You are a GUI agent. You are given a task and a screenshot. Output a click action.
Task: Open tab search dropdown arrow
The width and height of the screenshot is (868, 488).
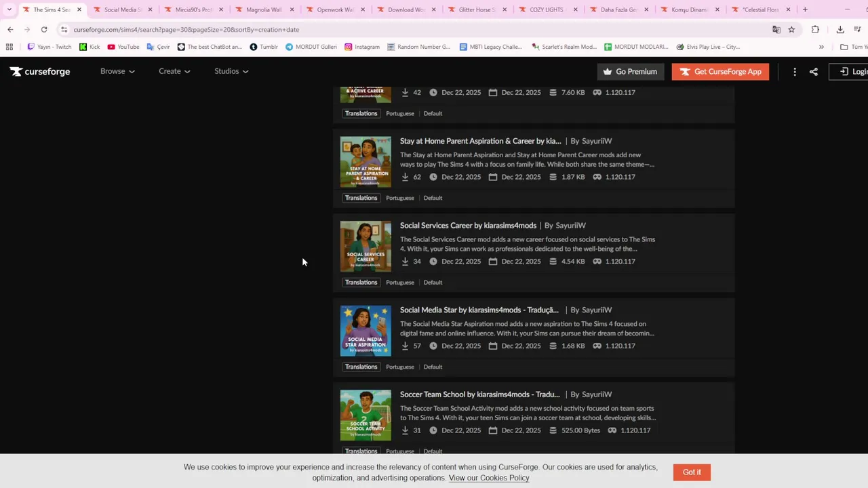pos(9,9)
